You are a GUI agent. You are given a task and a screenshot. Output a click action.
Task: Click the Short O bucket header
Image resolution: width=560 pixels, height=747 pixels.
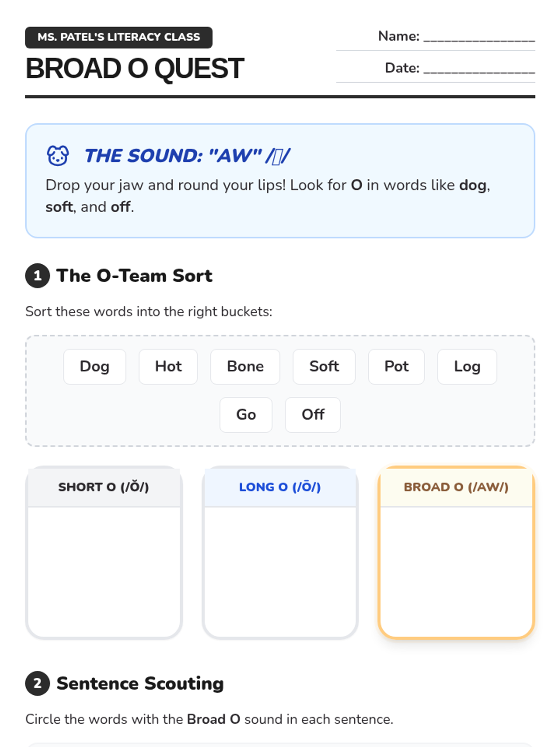point(104,487)
